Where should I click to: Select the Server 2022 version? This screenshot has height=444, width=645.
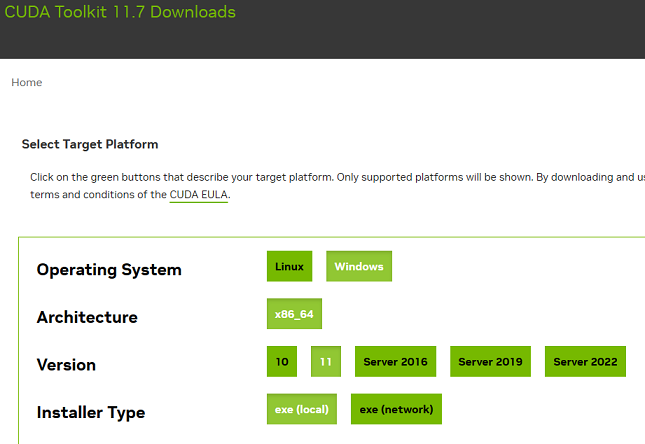(x=585, y=362)
